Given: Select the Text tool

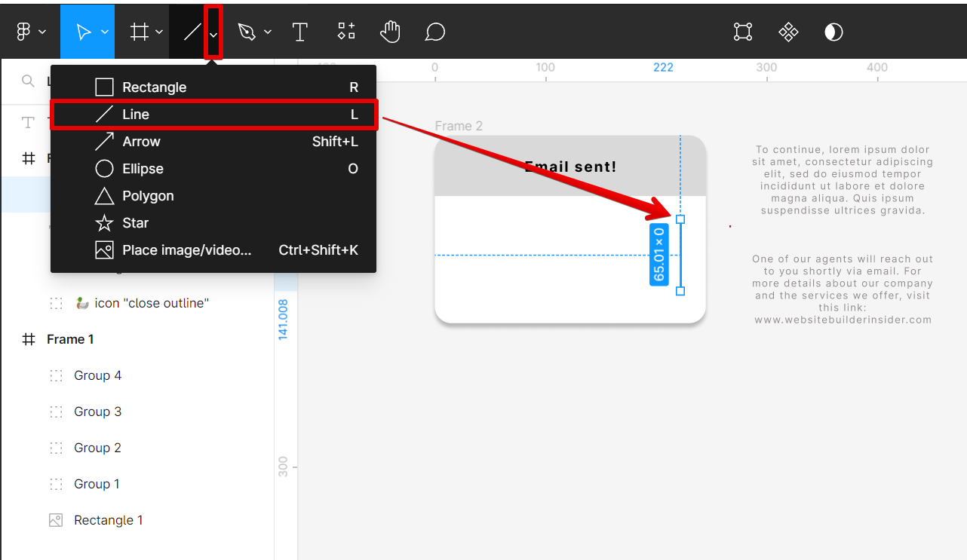Looking at the screenshot, I should [x=299, y=31].
